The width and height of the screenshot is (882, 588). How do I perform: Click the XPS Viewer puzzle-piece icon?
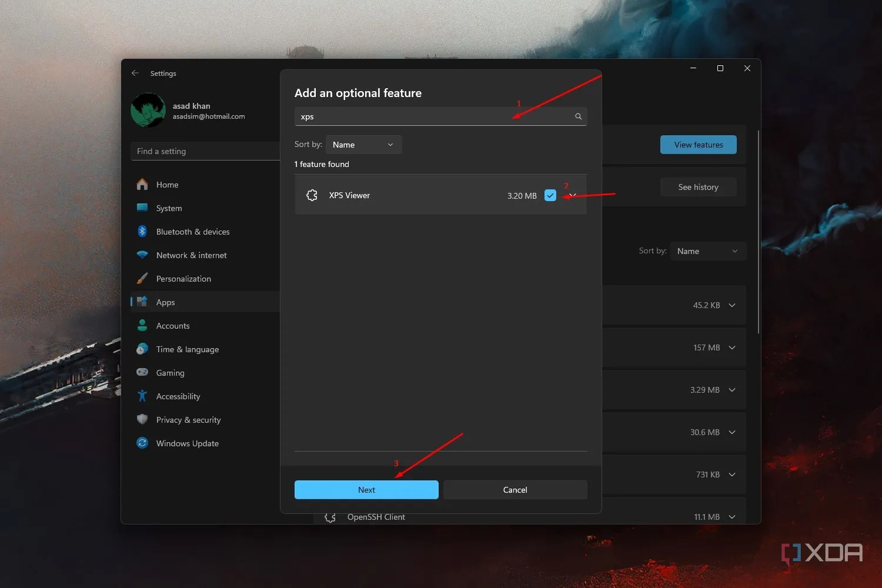(x=311, y=195)
